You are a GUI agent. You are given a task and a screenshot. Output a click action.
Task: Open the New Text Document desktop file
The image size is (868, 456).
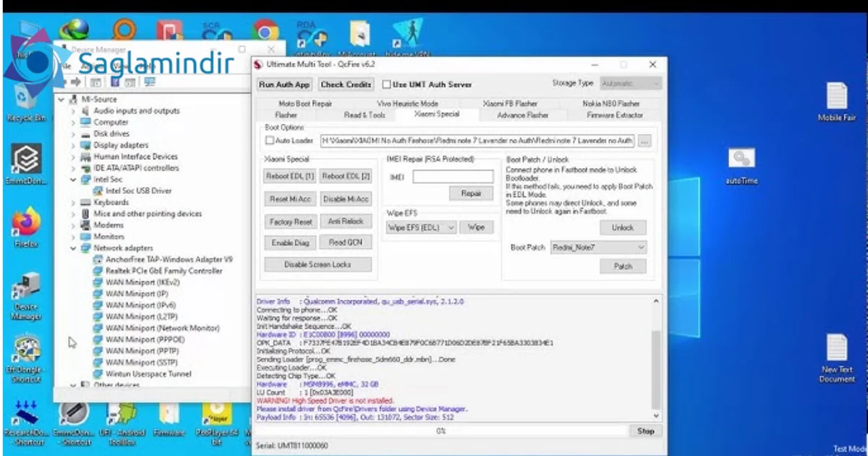[x=837, y=358]
